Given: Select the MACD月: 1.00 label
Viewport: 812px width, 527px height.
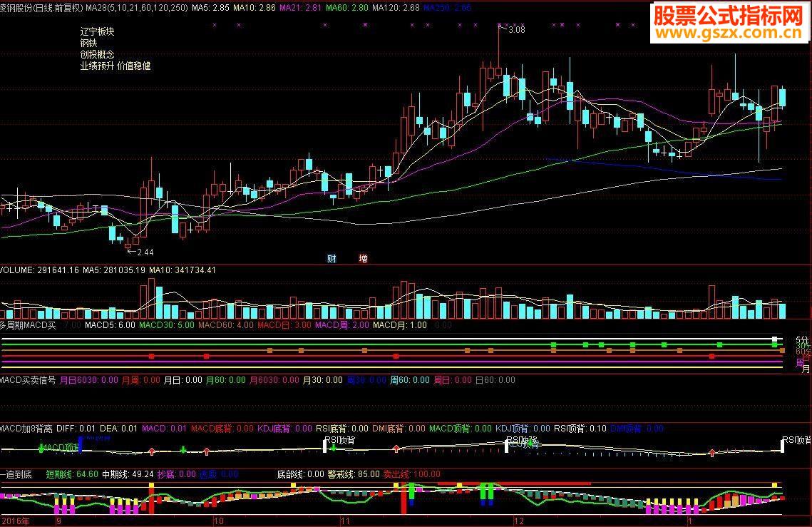Looking at the screenshot, I should tap(400, 325).
